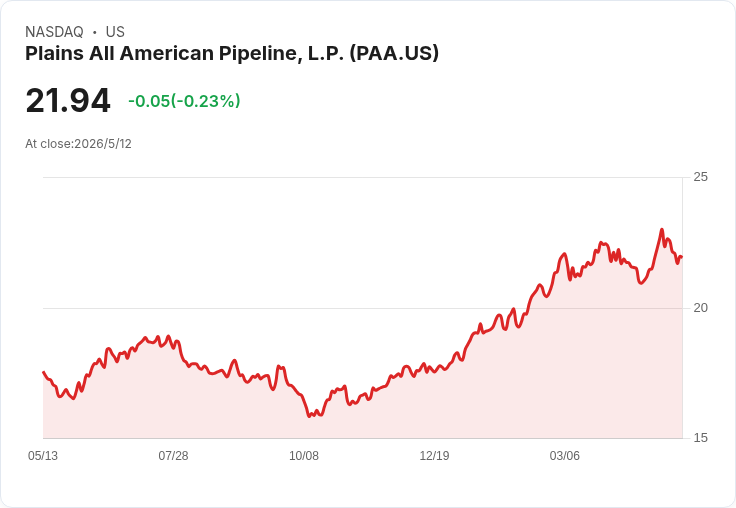The width and height of the screenshot is (736, 508).
Task: Select the 07/28 date on x-axis
Action: coord(173,456)
